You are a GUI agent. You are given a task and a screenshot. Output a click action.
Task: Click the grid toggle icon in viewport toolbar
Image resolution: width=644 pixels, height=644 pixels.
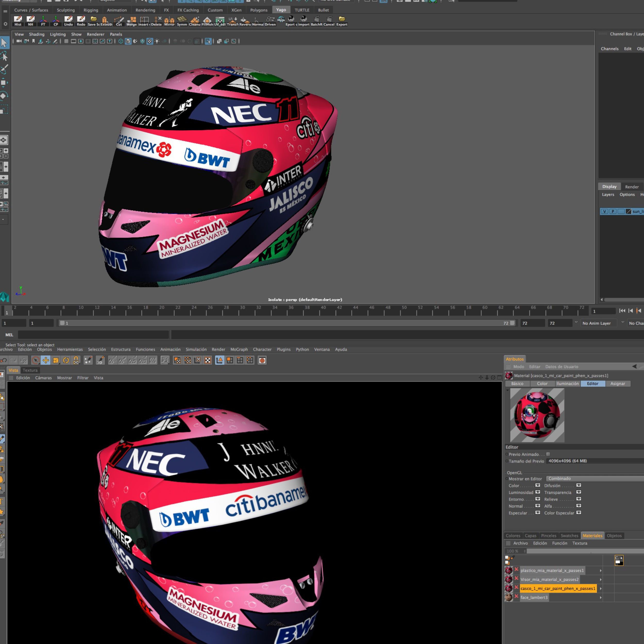click(x=66, y=41)
